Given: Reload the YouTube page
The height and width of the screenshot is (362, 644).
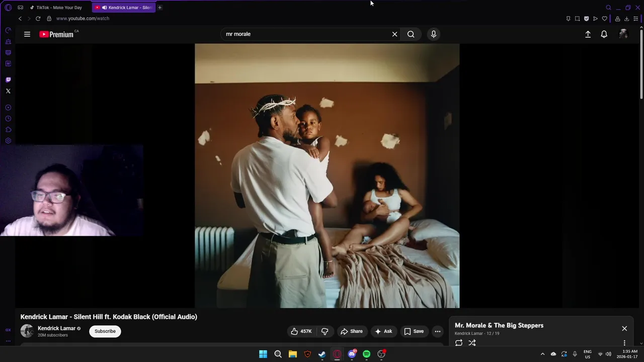Looking at the screenshot, I should pos(38,19).
